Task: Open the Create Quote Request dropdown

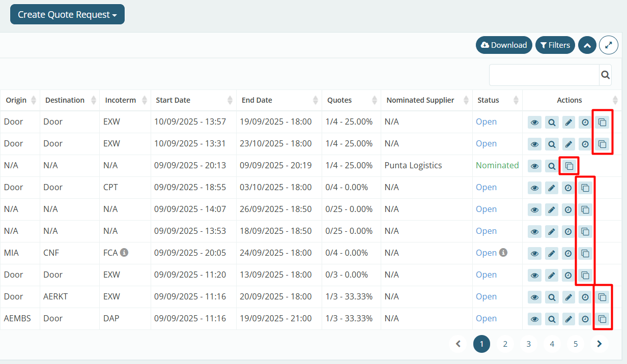Action: [67, 15]
